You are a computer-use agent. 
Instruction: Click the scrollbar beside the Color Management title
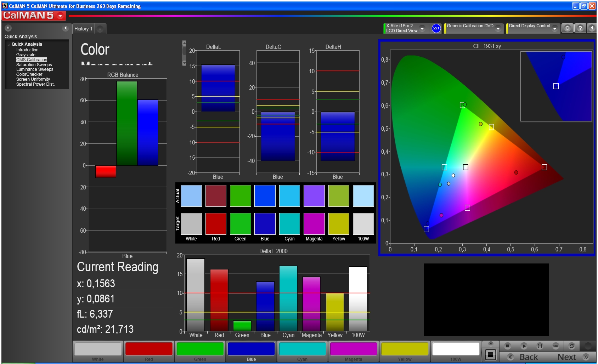(x=184, y=53)
